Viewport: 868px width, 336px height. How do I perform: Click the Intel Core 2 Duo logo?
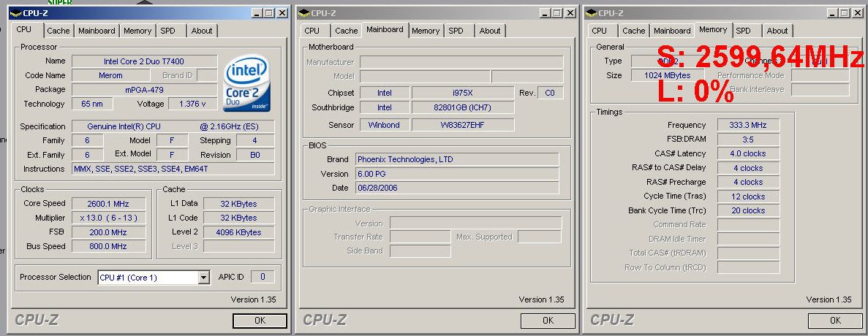tap(246, 83)
